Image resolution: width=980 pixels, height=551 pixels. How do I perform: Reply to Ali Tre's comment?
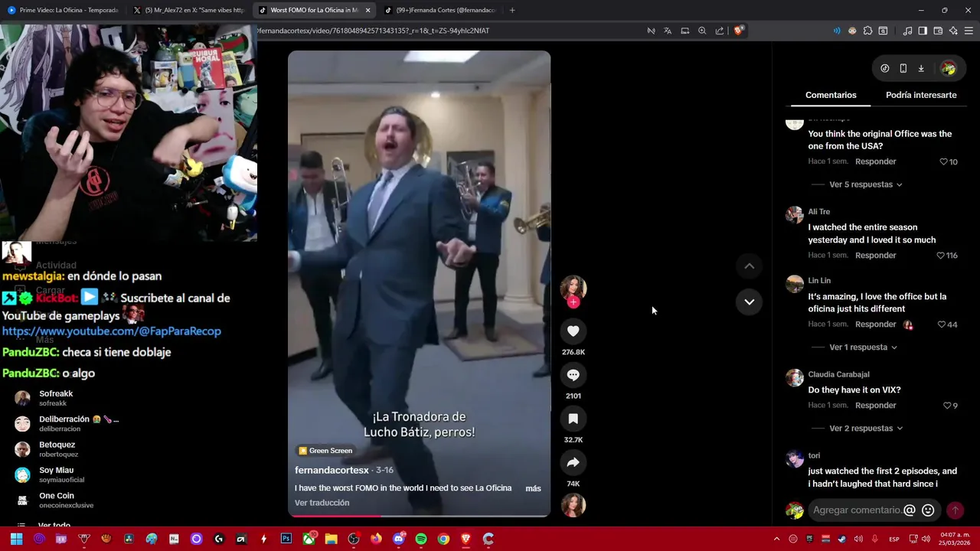(x=875, y=256)
